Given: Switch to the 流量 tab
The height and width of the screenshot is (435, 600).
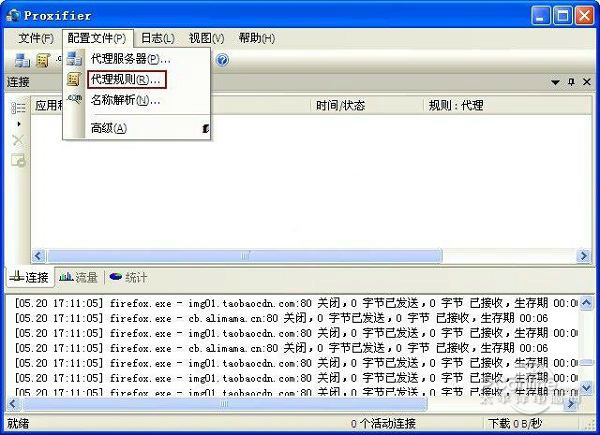Looking at the screenshot, I should [x=79, y=277].
